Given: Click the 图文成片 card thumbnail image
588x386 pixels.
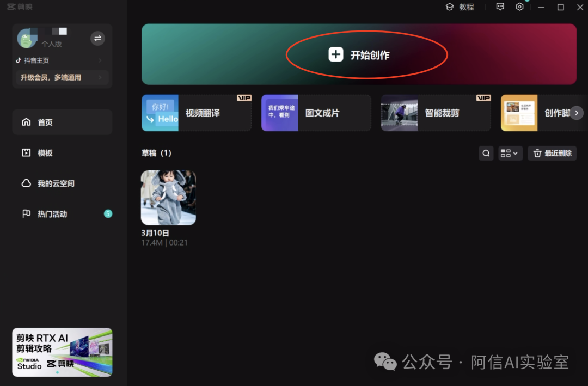Looking at the screenshot, I should (x=280, y=113).
